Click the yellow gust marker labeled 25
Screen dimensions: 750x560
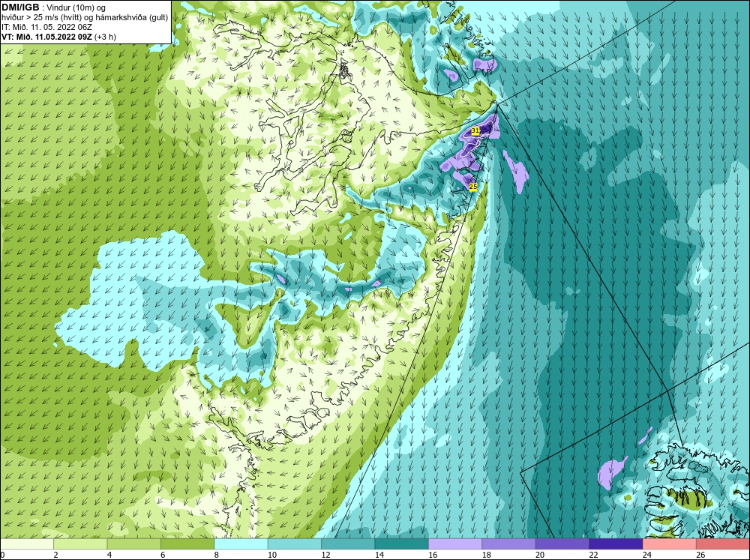[473, 187]
